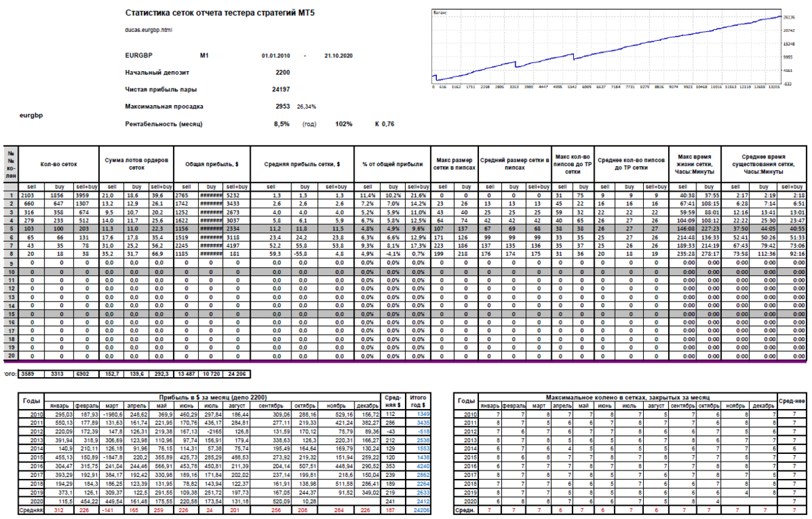Select the totals cell 24 206

pyautogui.click(x=237, y=374)
